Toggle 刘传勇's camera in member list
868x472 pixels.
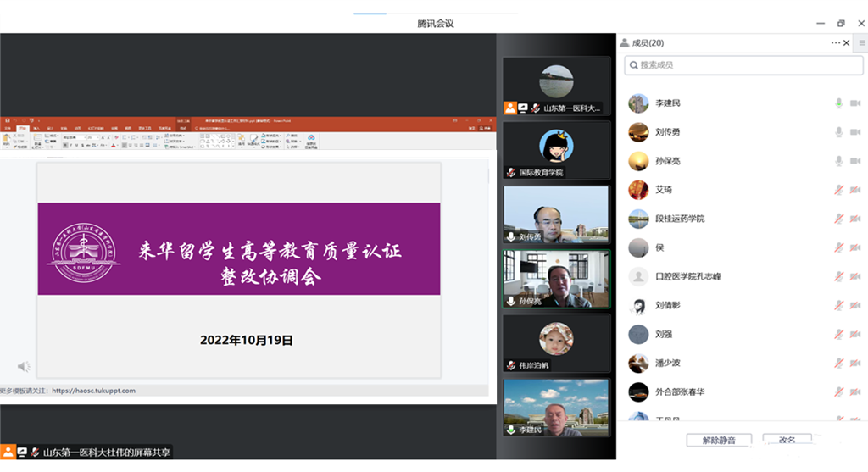pyautogui.click(x=855, y=131)
